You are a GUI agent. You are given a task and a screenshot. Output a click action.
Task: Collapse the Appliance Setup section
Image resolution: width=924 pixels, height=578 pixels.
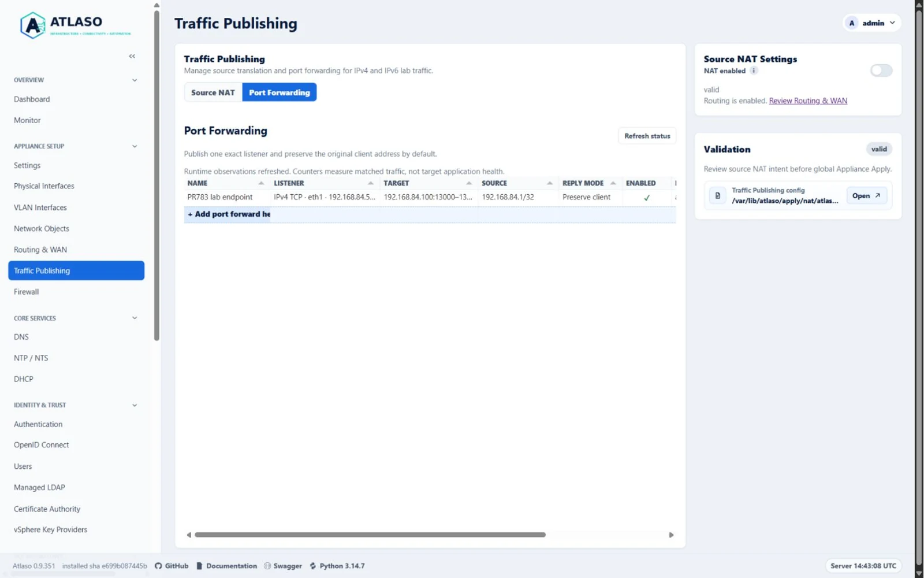[x=135, y=146]
